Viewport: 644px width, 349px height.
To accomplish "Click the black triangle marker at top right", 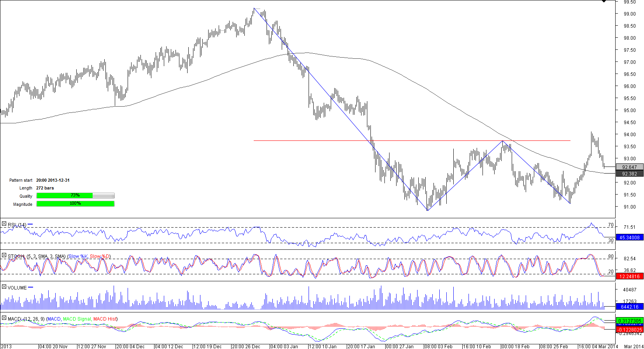I will 604,2.
